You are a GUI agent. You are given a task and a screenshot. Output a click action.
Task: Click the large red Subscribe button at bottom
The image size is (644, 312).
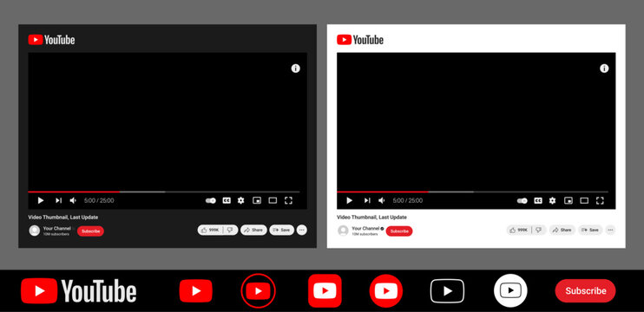click(x=585, y=290)
